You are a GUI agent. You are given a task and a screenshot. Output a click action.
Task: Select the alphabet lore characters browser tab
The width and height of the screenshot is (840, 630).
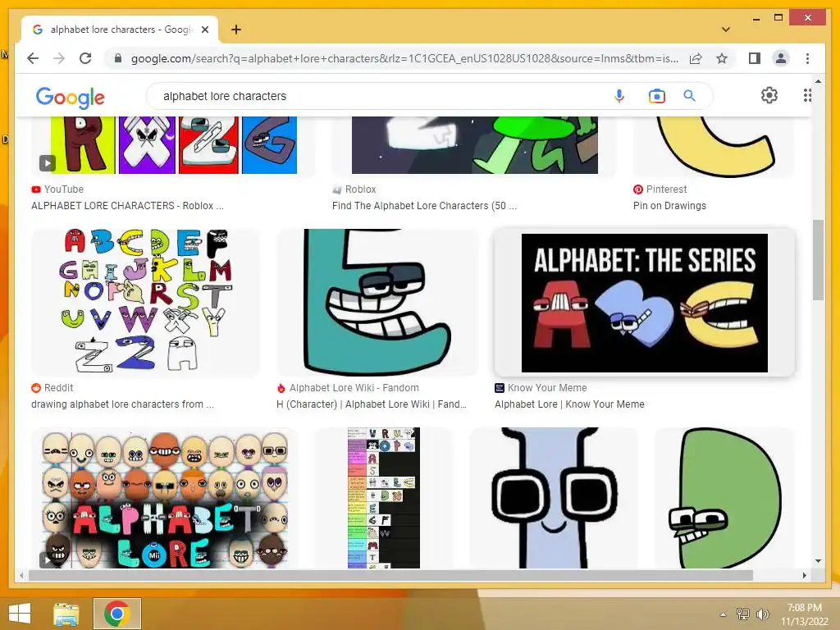tap(120, 30)
